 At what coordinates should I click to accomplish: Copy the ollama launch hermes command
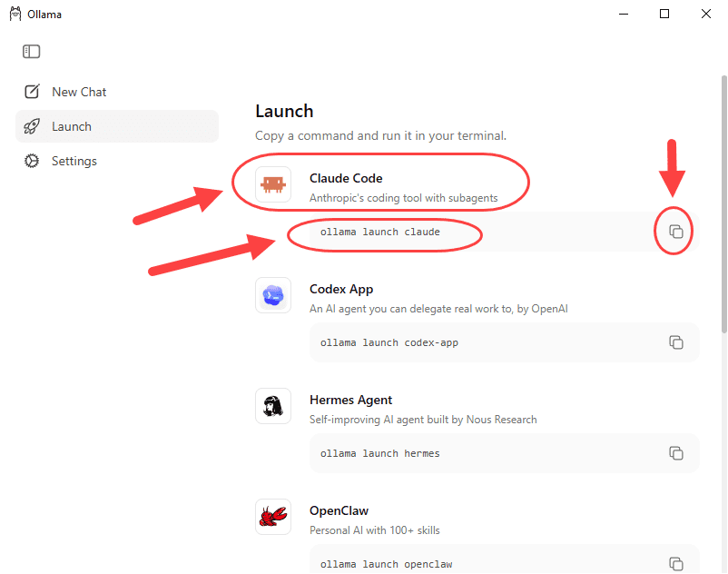coord(676,453)
